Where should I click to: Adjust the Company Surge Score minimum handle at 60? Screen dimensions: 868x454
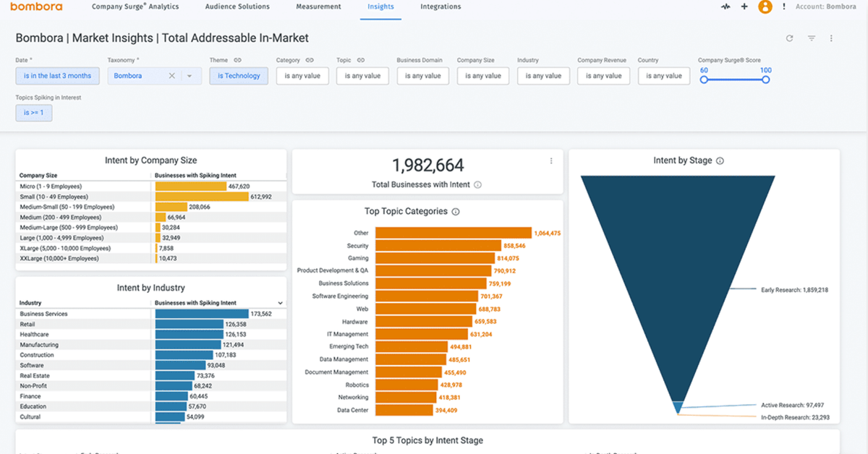tap(703, 80)
